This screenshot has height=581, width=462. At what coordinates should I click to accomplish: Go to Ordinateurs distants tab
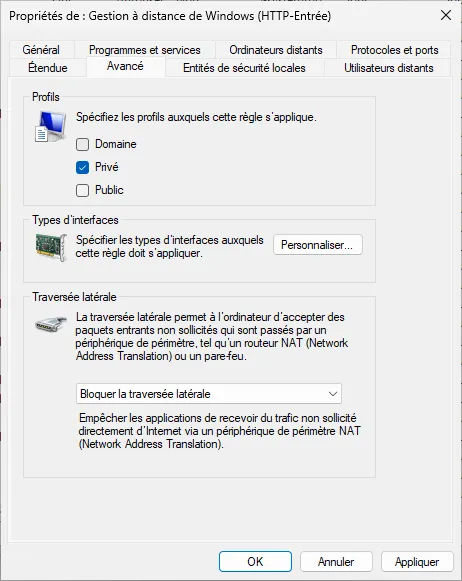click(x=276, y=50)
